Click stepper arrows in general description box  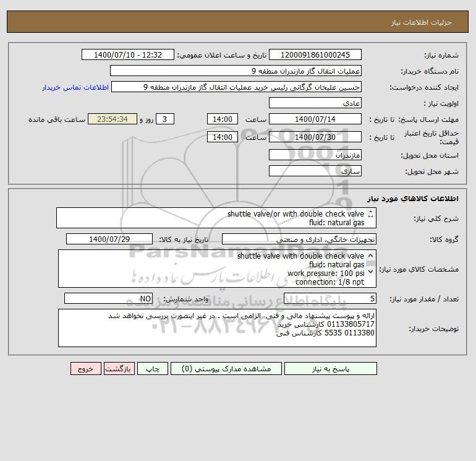[x=370, y=214]
